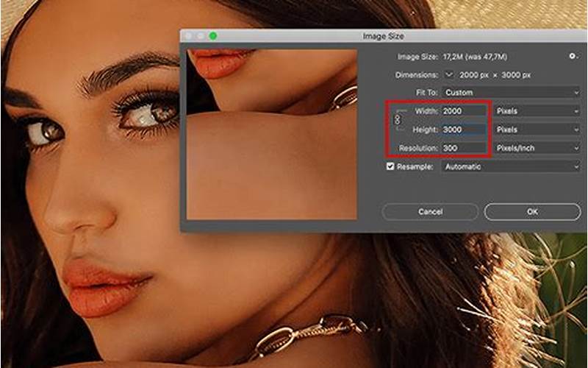Click the Width field showing 2000
The height and width of the screenshot is (368, 588).
point(464,111)
